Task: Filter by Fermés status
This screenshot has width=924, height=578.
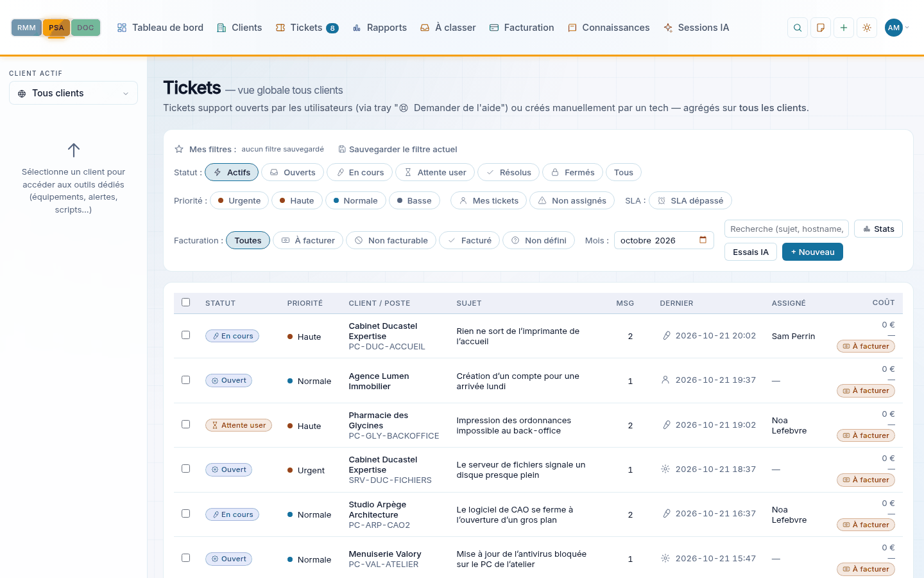Action: coord(573,172)
